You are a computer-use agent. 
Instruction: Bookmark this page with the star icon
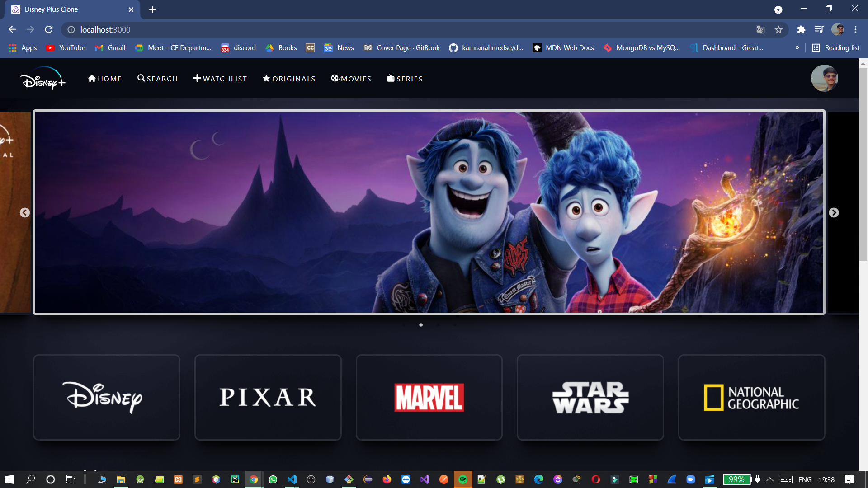pos(778,29)
